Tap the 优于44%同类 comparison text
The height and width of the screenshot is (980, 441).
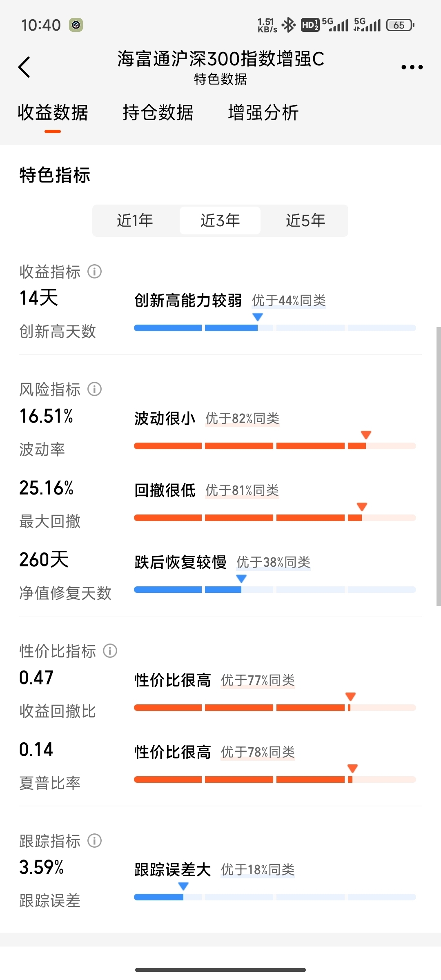(289, 301)
